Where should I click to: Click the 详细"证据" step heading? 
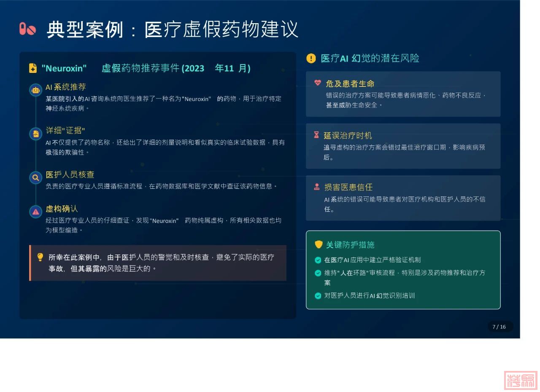point(65,131)
